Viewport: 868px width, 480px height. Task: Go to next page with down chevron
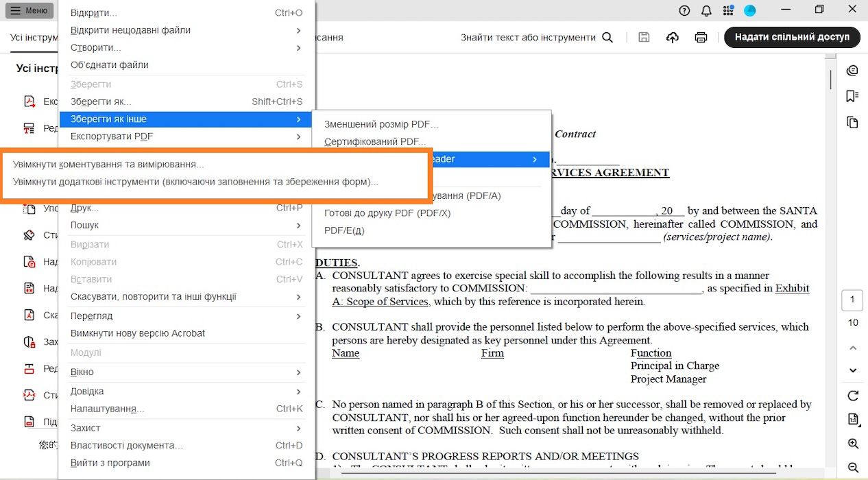[x=853, y=370]
